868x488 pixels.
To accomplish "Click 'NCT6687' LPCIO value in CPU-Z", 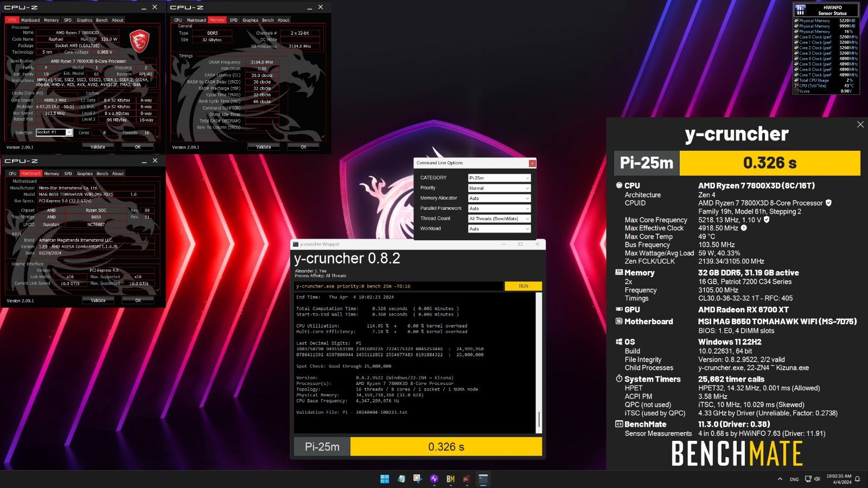I will pyautogui.click(x=95, y=224).
